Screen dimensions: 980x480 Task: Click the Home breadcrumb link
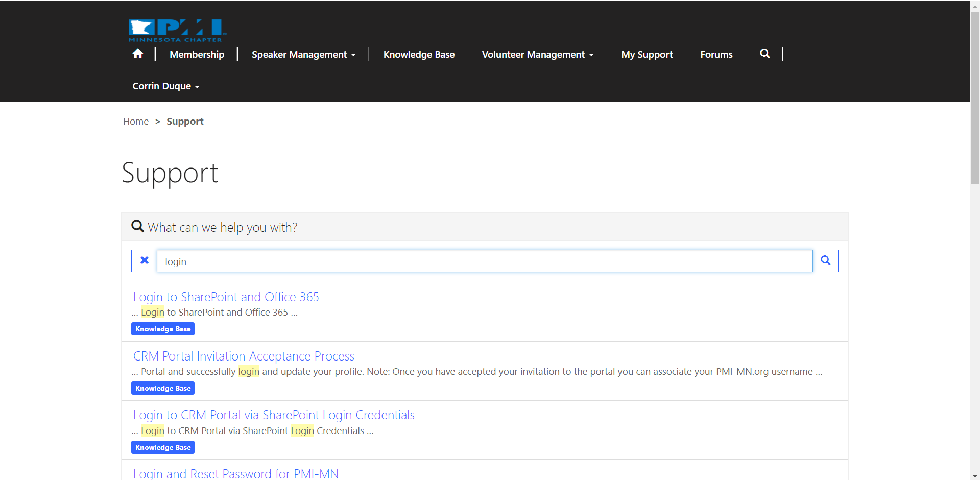click(136, 122)
